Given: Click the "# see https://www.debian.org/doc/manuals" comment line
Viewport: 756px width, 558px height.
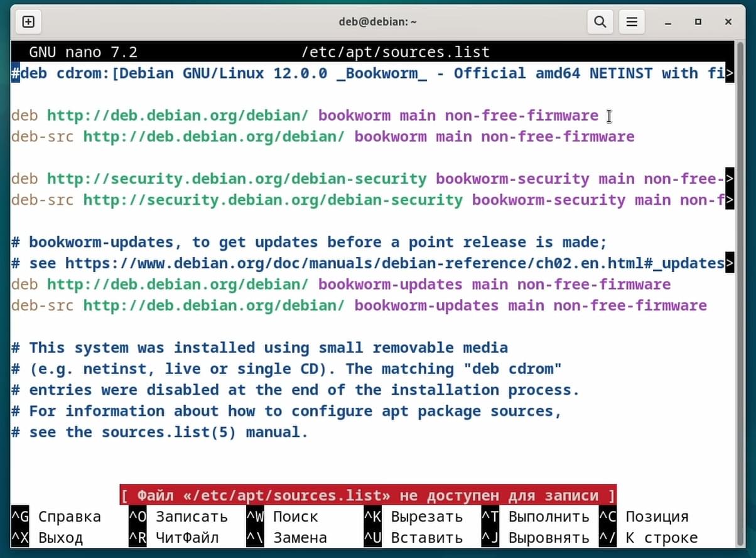Looking at the screenshot, I should point(372,263).
